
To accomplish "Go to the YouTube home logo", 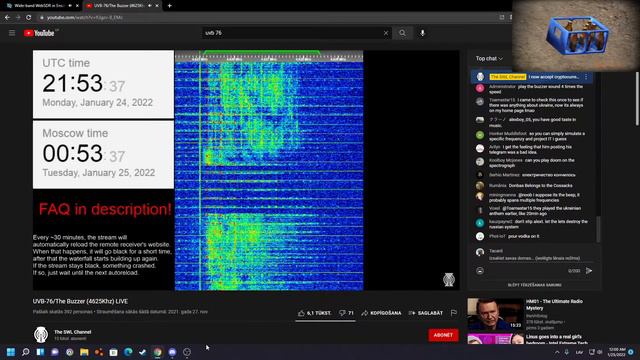I will pos(39,33).
